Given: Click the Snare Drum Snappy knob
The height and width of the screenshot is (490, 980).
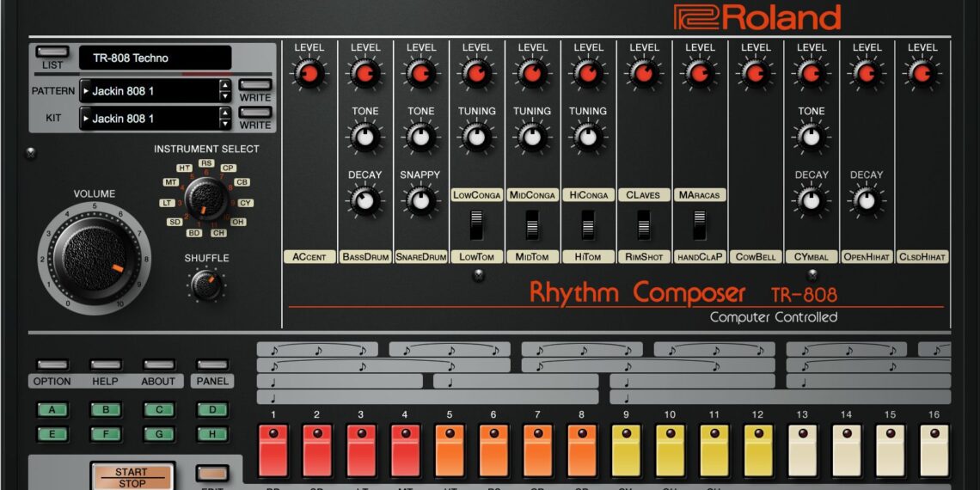Looking at the screenshot, I should pos(420,200).
